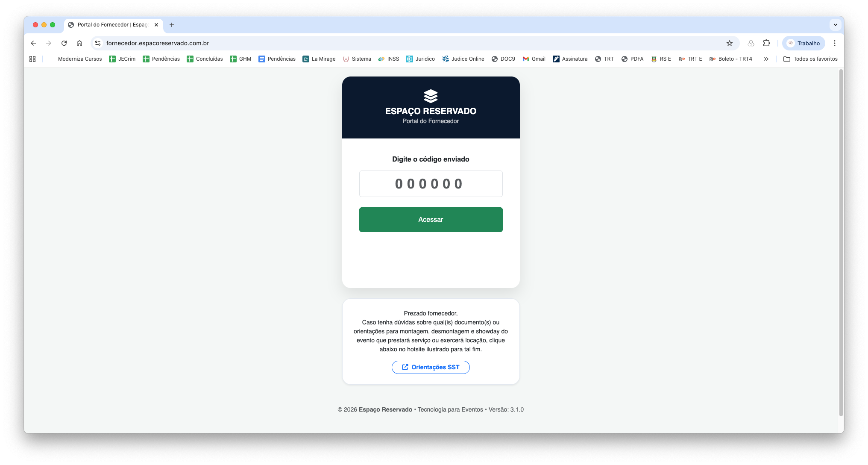
Task: Click the browser reload icon
Action: (64, 43)
